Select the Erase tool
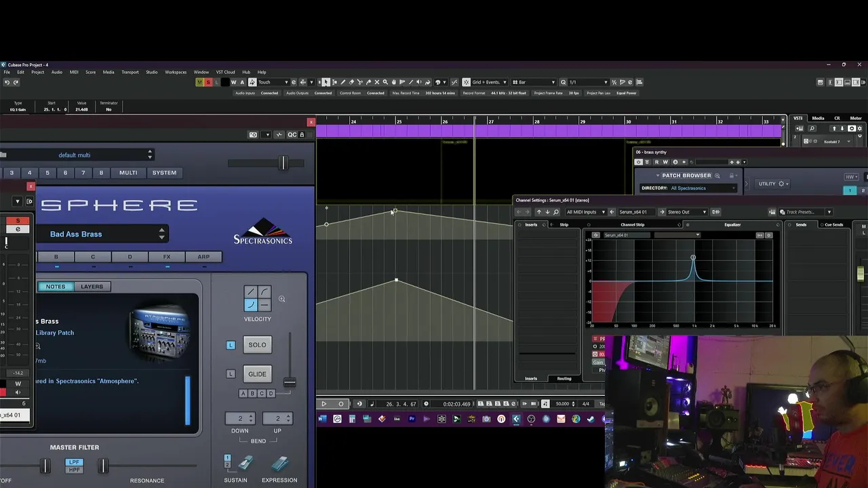This screenshot has height=488, width=868. (351, 82)
